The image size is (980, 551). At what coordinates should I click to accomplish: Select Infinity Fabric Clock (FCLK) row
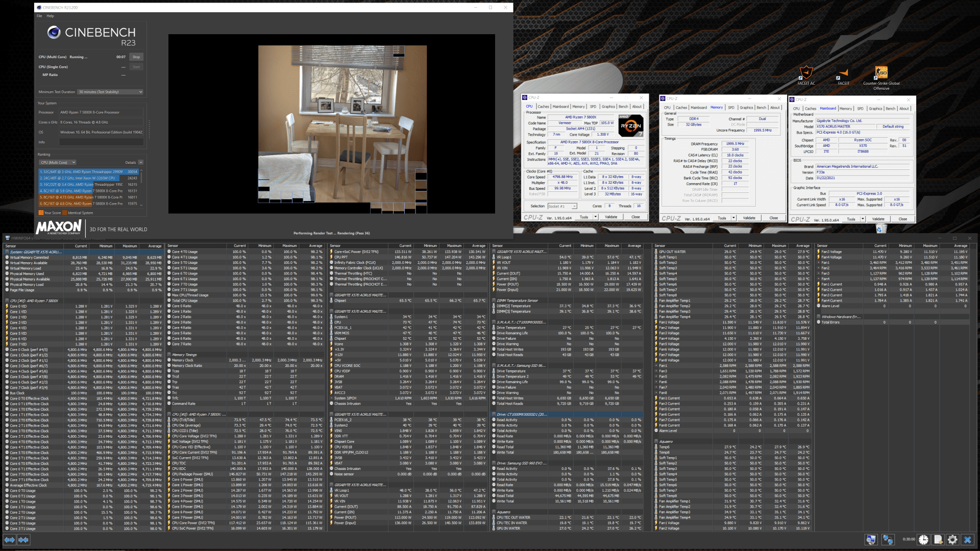pos(408,263)
